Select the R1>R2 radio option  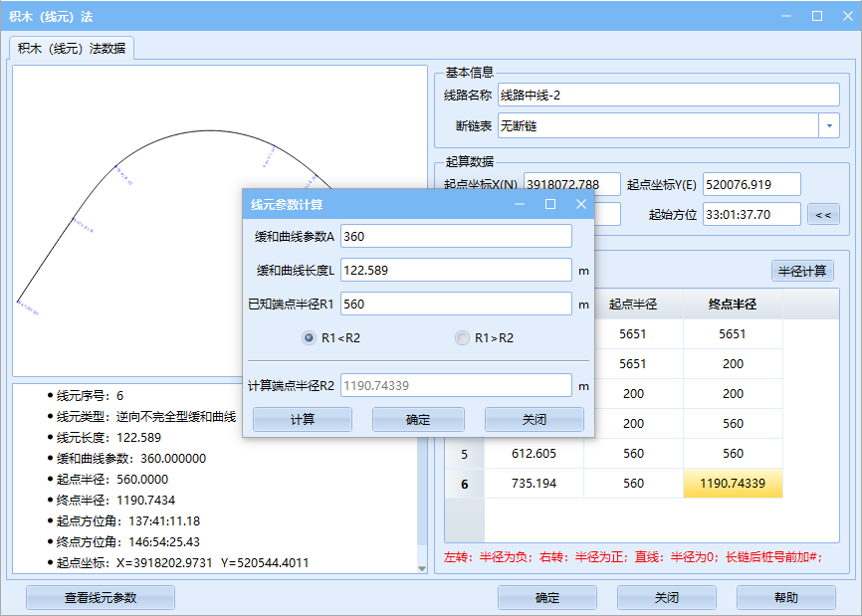pos(462,338)
